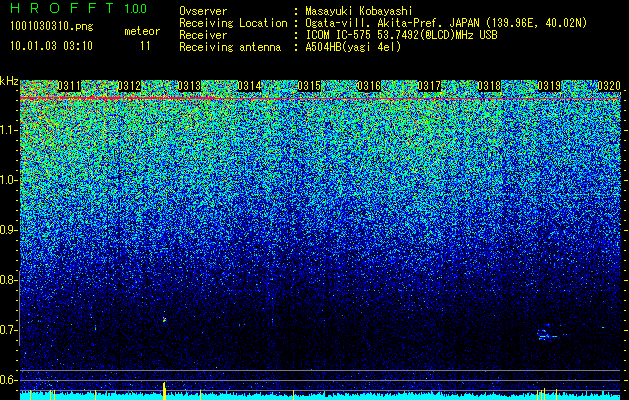Click the meteor count 11
629x400 pixels.
tap(145, 46)
